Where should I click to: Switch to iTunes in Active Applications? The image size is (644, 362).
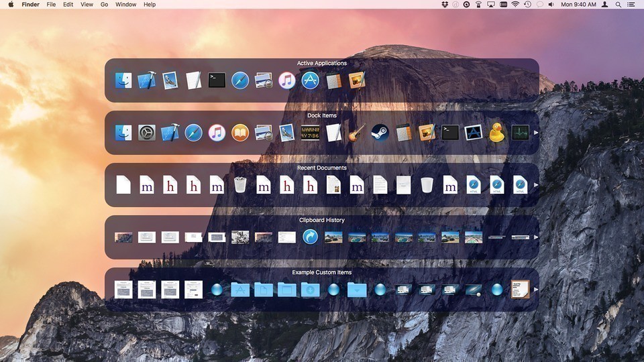(286, 80)
